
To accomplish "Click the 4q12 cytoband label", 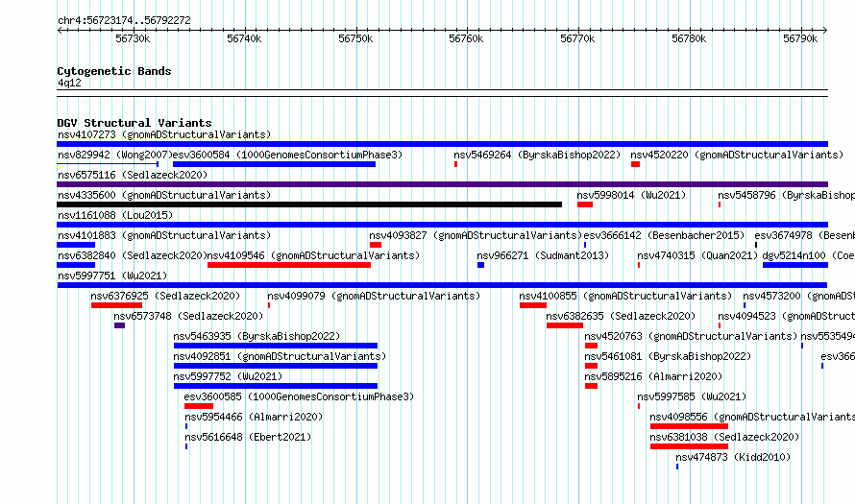I will [x=69, y=83].
